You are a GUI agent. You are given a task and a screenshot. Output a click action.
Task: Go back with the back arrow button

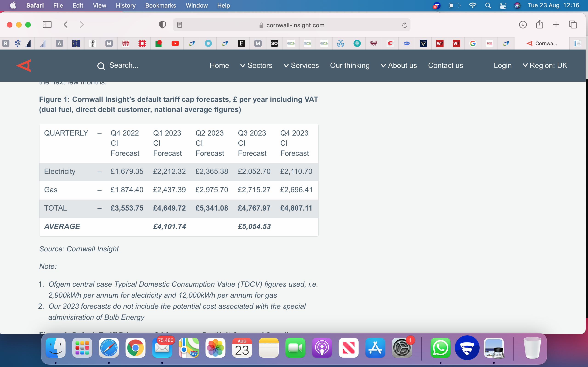[x=66, y=25]
